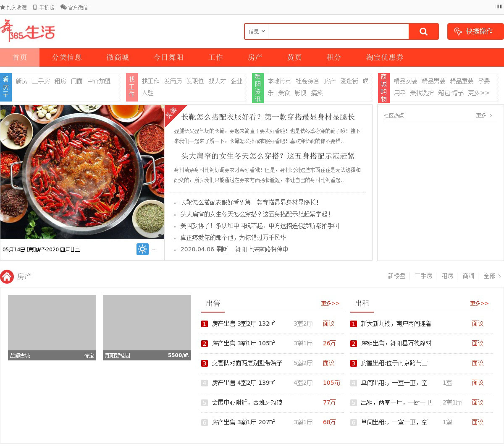The width and height of the screenshot is (504, 446).
Task: Click the WeChat icon for 官方微信
Action: (63, 7)
